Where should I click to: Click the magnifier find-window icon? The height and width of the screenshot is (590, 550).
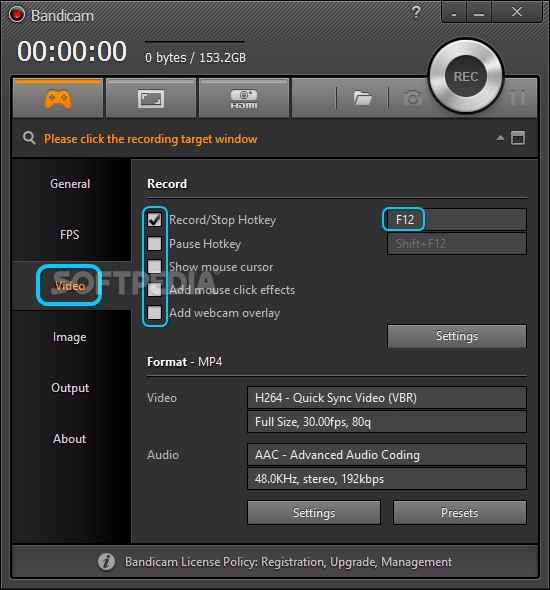[x=29, y=138]
